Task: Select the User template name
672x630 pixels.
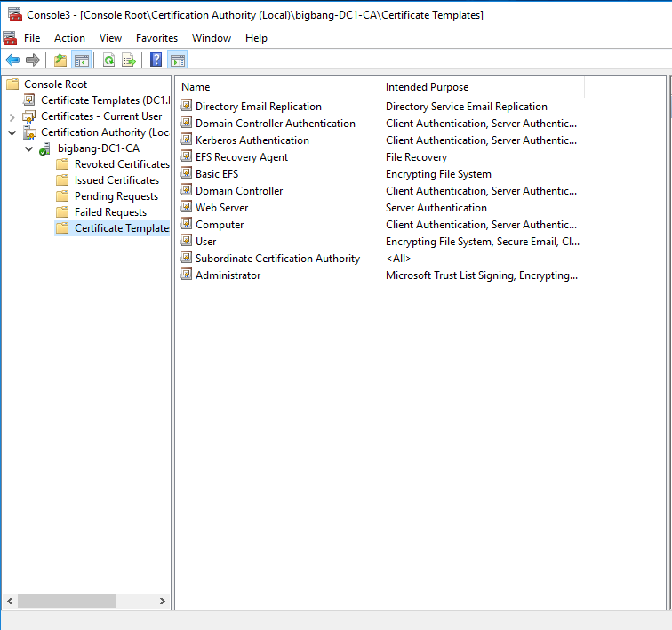Action: pyautogui.click(x=205, y=242)
